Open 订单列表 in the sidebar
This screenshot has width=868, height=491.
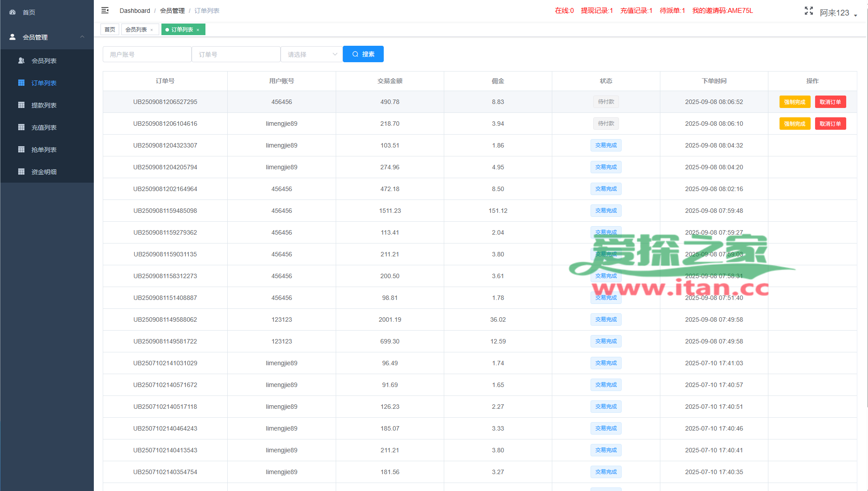44,83
